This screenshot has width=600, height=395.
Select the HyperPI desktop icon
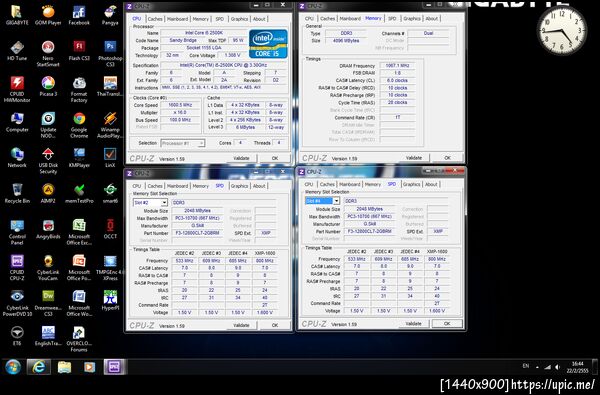110,300
